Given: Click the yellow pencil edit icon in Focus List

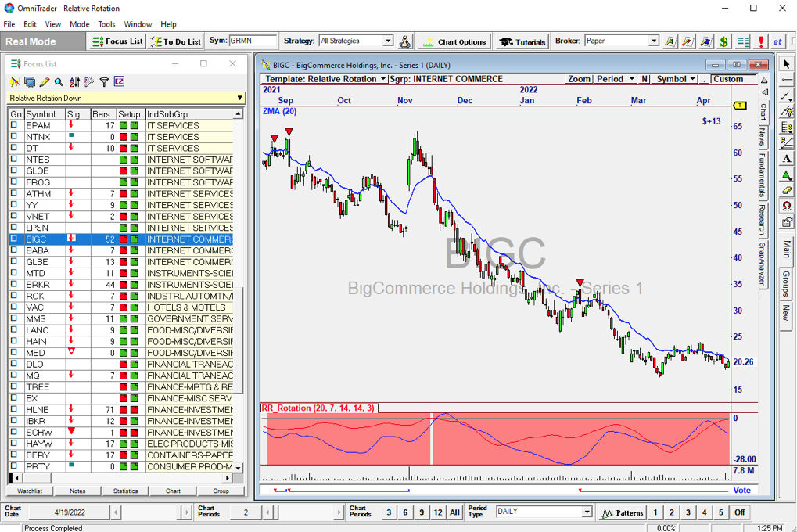Looking at the screenshot, I should pos(45,82).
